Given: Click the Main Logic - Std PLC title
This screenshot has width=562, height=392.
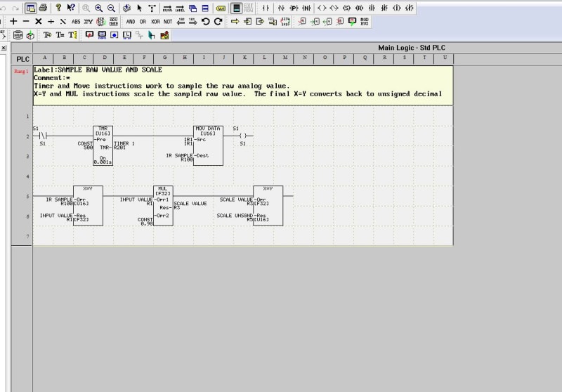Looking at the screenshot, I should click(412, 48).
